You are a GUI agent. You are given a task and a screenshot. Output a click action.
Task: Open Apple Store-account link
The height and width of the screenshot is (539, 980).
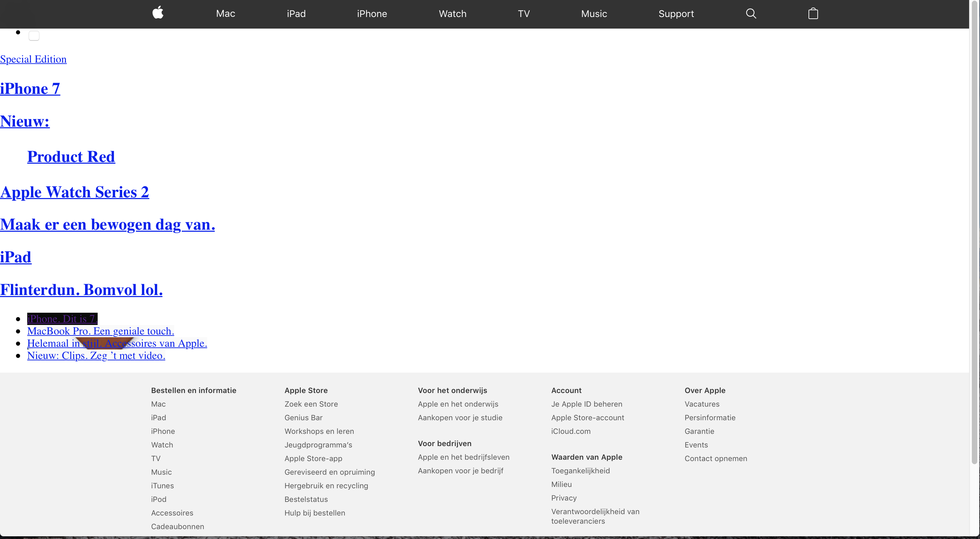point(588,418)
